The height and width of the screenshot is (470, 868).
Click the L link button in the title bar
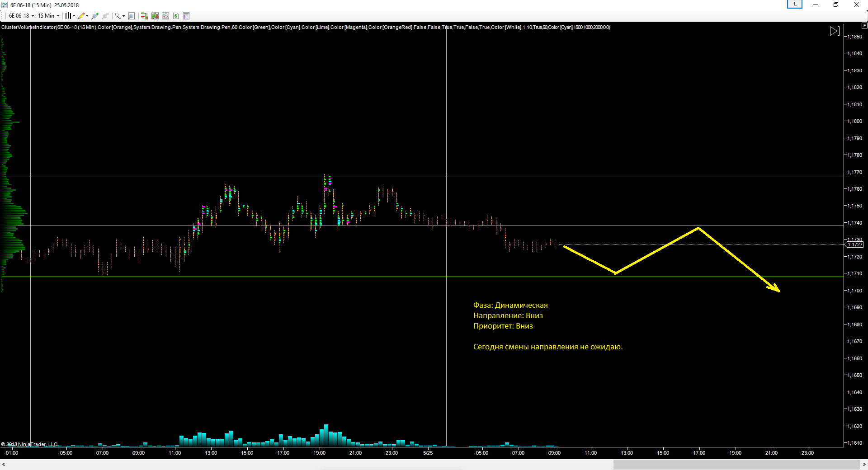click(x=795, y=4)
